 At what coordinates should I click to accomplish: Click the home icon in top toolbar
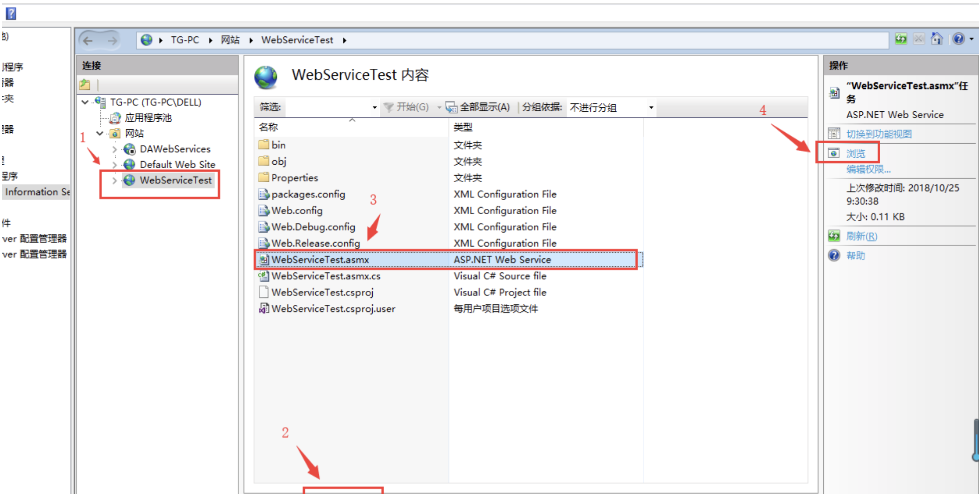pos(937,39)
